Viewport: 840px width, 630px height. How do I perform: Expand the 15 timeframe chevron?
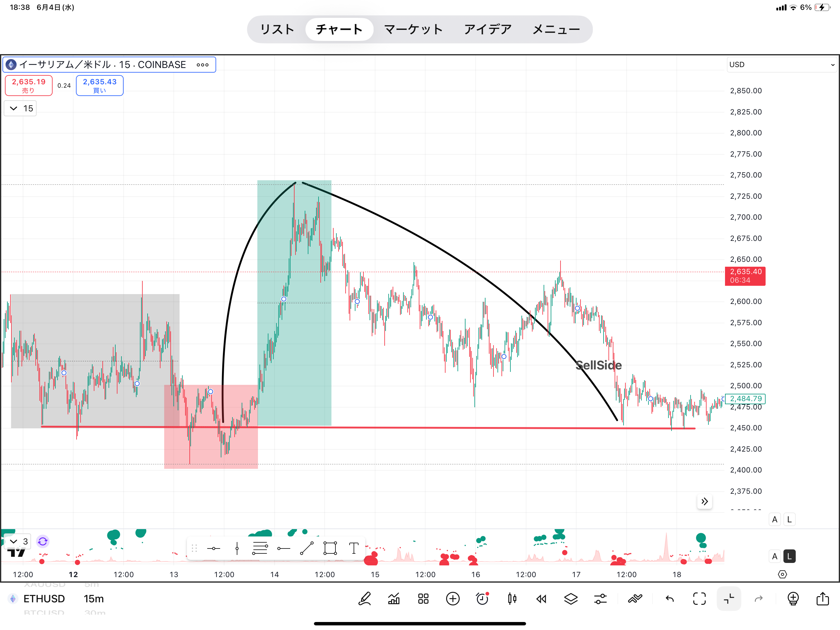point(14,108)
